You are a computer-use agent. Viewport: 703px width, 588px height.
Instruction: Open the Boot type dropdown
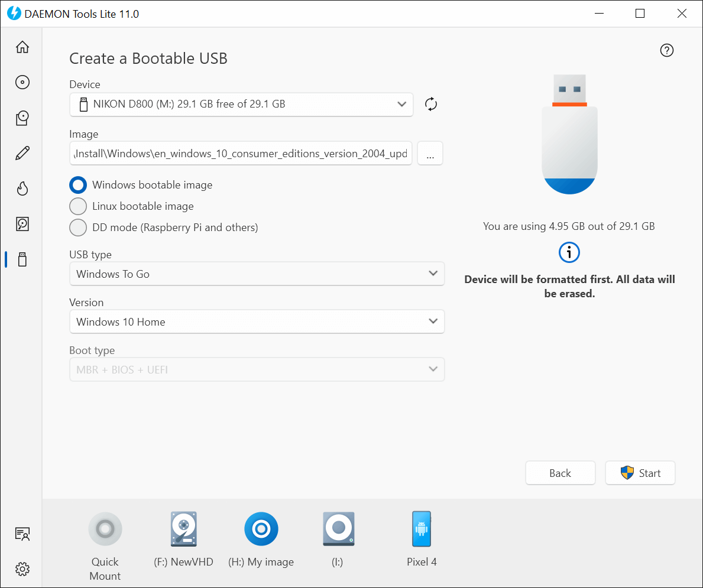[x=257, y=370]
